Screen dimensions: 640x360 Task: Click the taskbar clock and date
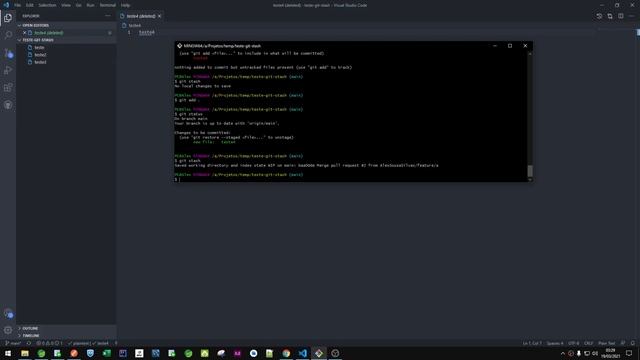pyautogui.click(x=610, y=353)
